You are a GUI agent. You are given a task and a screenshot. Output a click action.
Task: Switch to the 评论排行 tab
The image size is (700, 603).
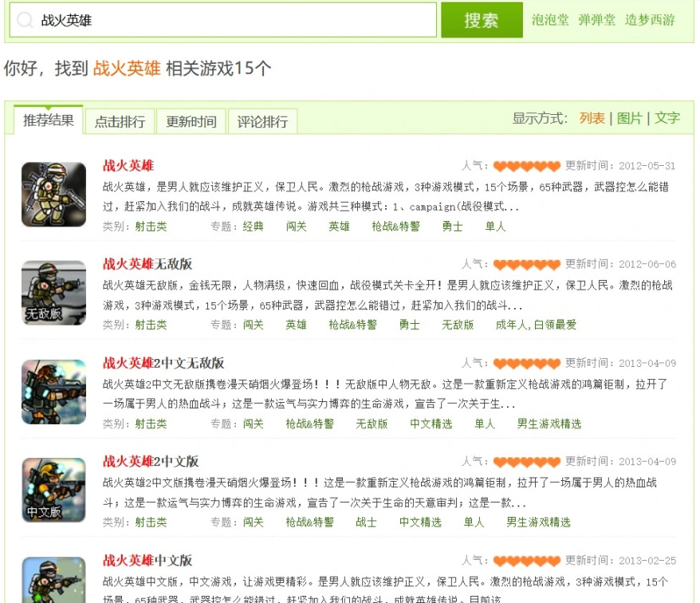click(262, 121)
